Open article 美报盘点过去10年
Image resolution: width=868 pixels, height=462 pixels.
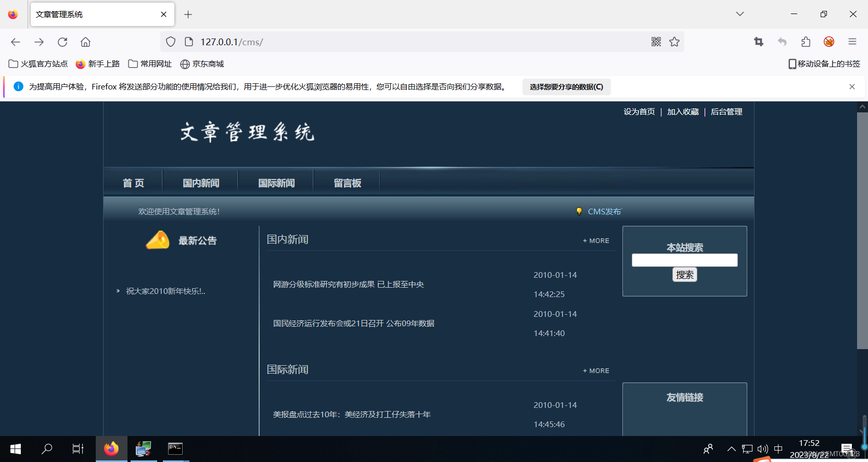(x=352, y=415)
